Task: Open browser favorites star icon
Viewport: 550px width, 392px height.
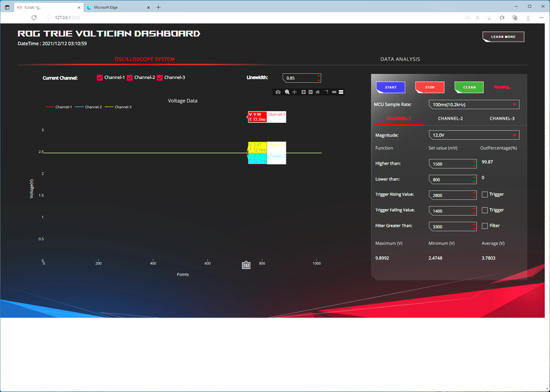Action: tap(502, 18)
